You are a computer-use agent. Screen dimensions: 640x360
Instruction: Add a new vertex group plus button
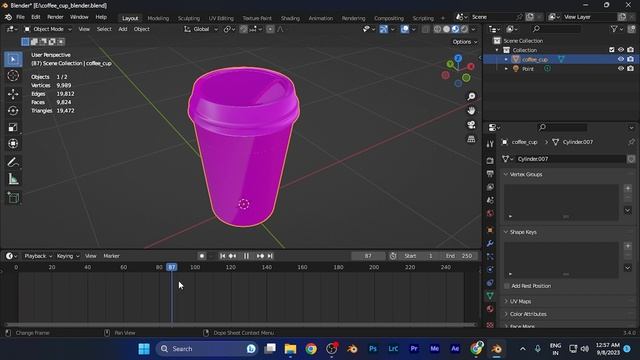(628, 188)
